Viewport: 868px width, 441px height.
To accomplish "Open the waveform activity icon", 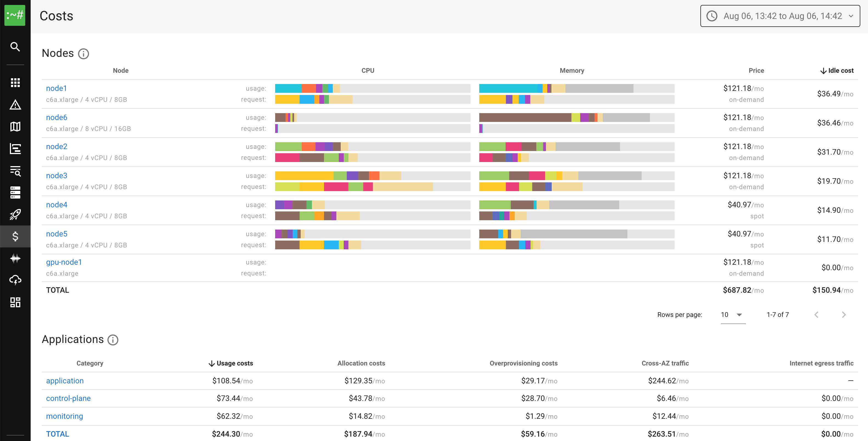I will click(15, 258).
